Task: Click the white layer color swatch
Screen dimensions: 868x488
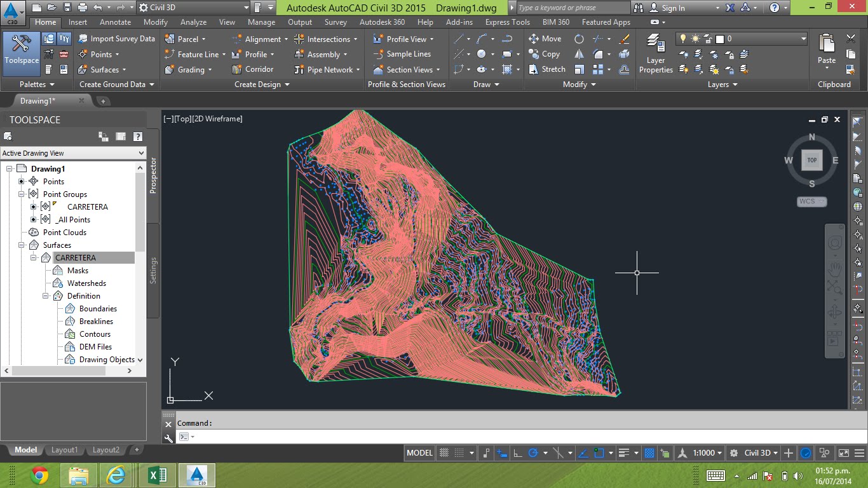Action: pos(719,39)
